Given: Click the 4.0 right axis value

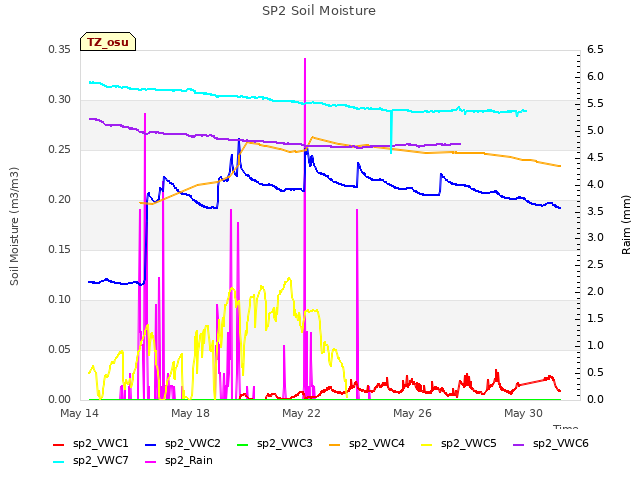Looking at the screenshot, I should pyautogui.click(x=595, y=184).
